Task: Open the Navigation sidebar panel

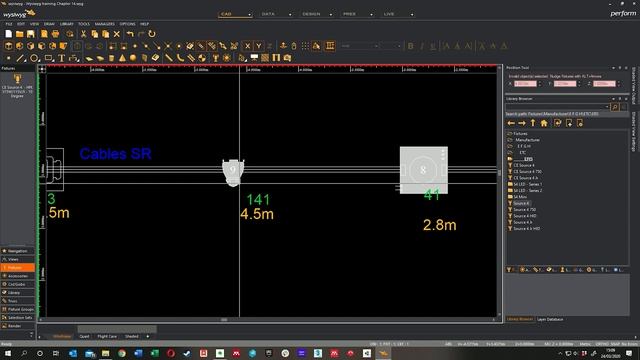Action: click(18, 251)
